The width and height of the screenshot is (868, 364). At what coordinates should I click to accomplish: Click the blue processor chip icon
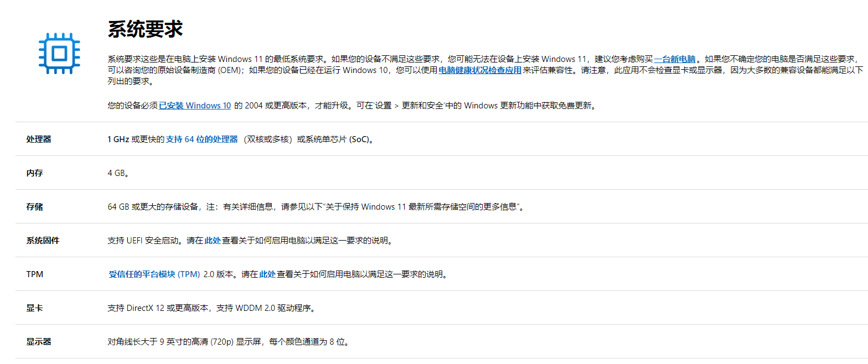59,54
